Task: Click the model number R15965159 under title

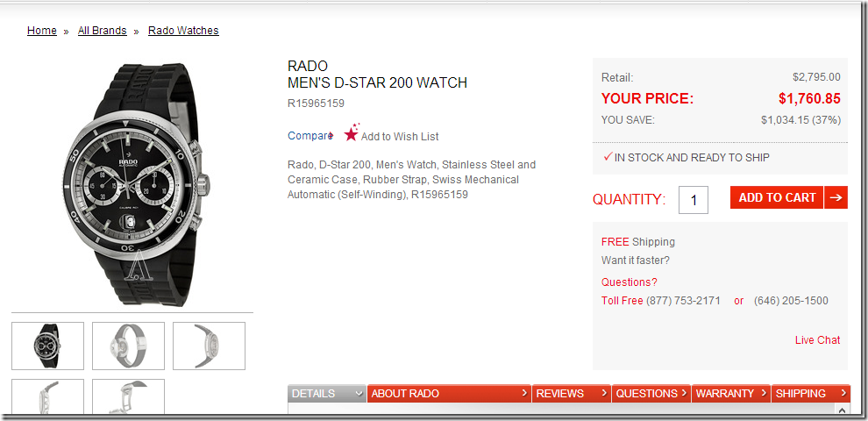Action: (x=317, y=103)
